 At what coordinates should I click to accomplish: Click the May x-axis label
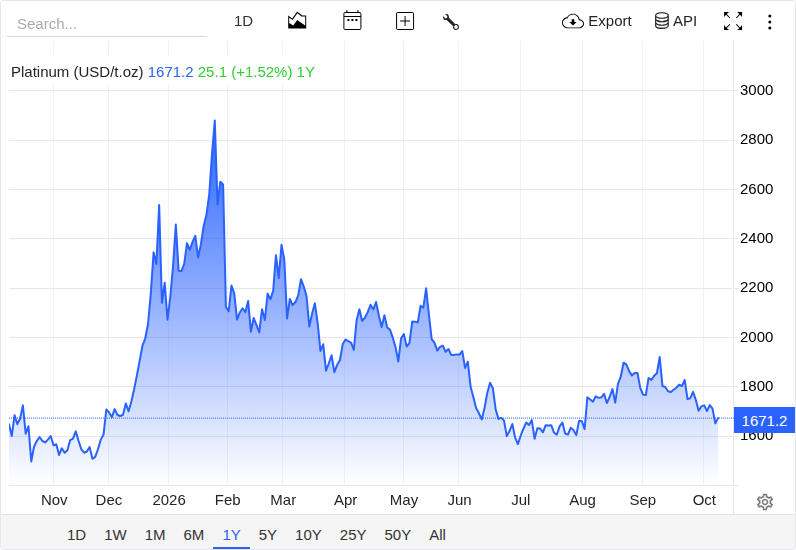[x=404, y=500]
